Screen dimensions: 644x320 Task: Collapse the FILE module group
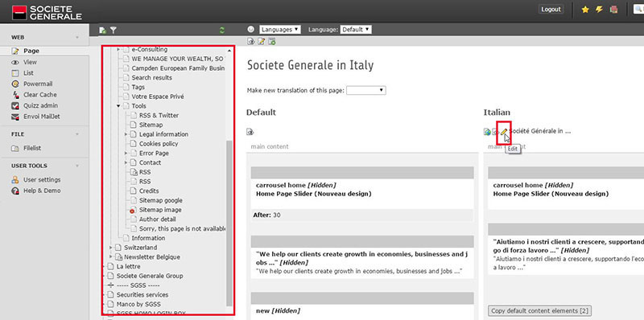pyautogui.click(x=77, y=134)
